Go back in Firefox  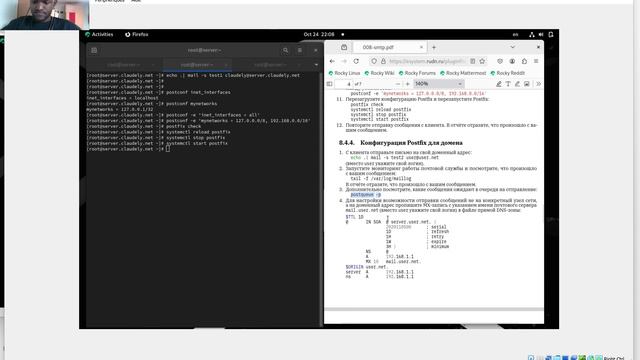pyautogui.click(x=332, y=61)
